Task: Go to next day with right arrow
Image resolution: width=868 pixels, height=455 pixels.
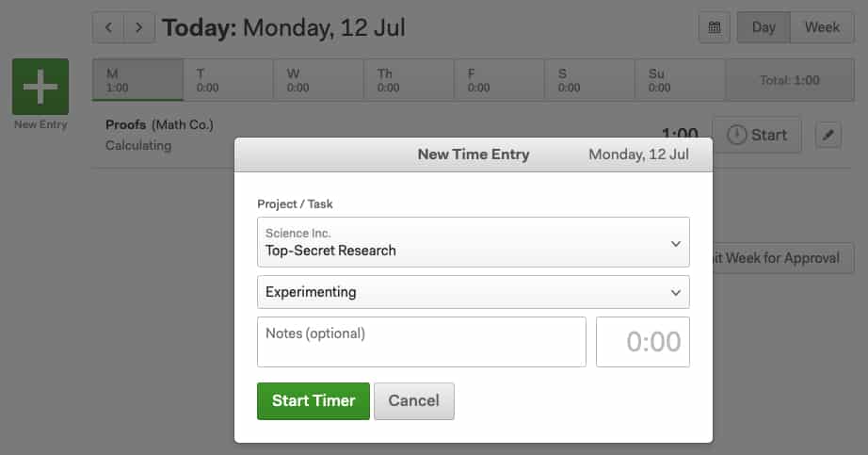Action: click(x=139, y=27)
